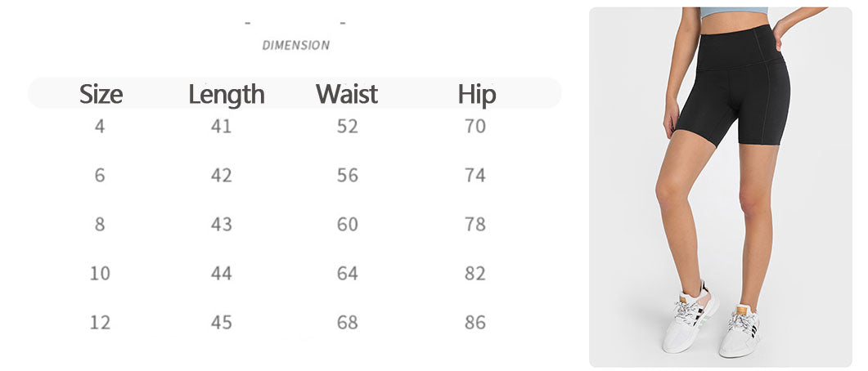The height and width of the screenshot is (371, 868).
Task: Click the DIMENSION heading label
Action: 295,46
